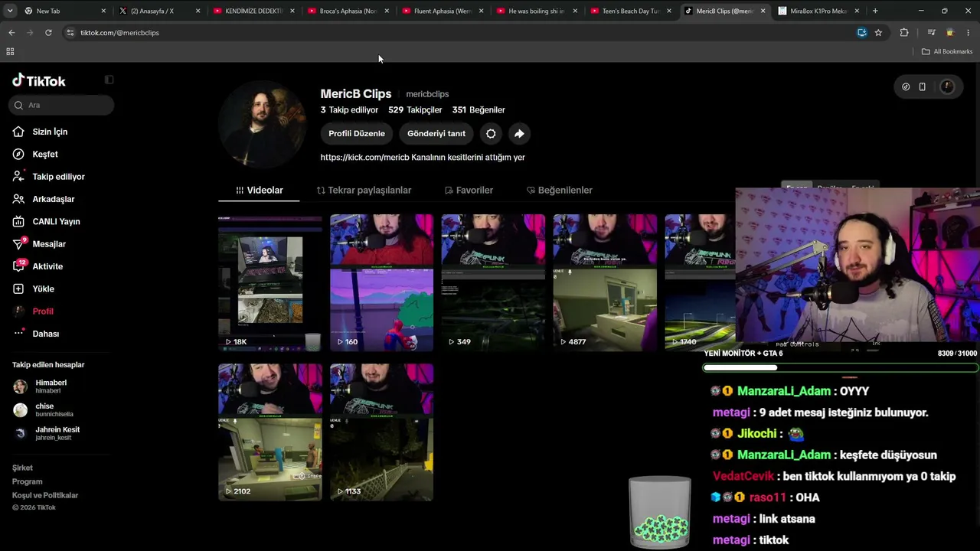
Task: Click the phone app icon at top right
Action: coord(922,86)
